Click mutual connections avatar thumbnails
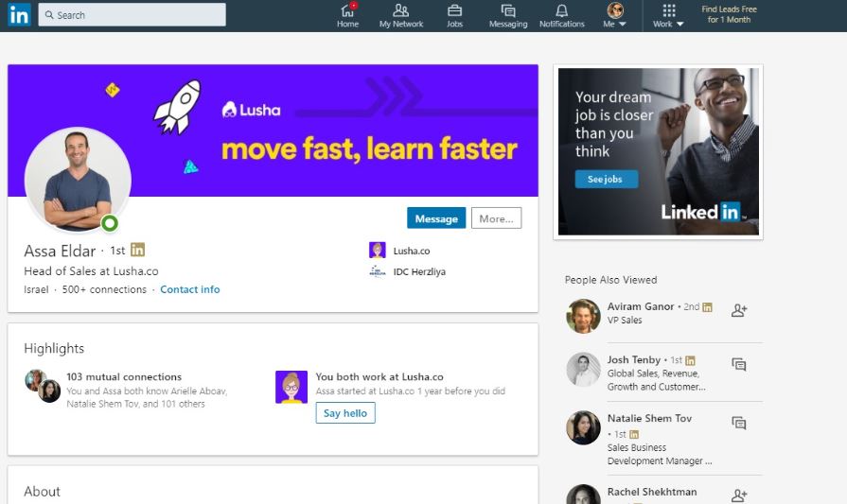This screenshot has height=504, width=847. [x=43, y=386]
